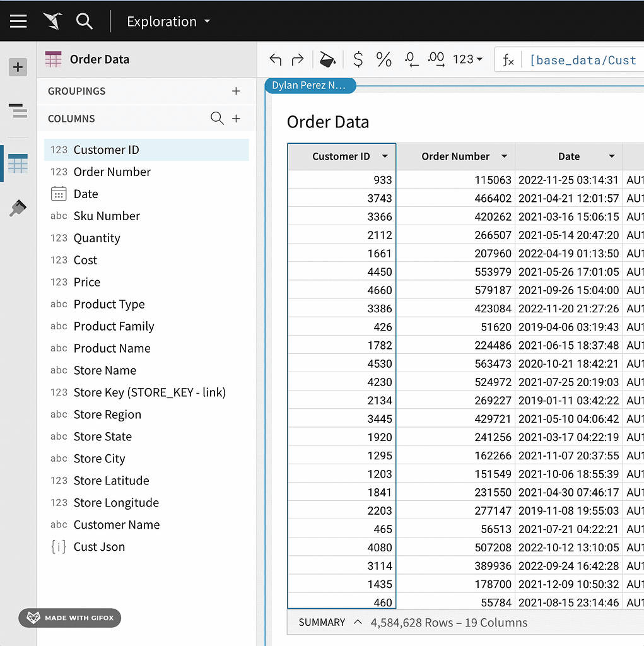The height and width of the screenshot is (646, 644).
Task: Open the 123 number format dropdown
Action: coord(467,59)
